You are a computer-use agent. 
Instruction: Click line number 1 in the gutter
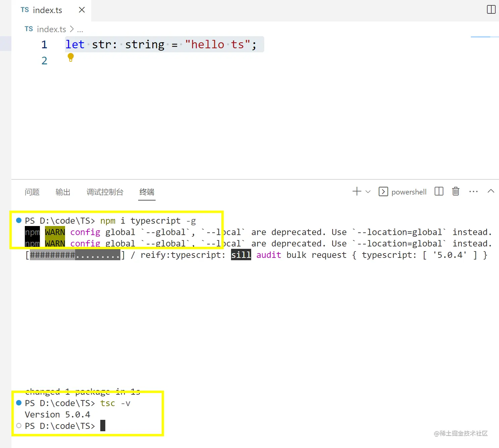coord(44,45)
